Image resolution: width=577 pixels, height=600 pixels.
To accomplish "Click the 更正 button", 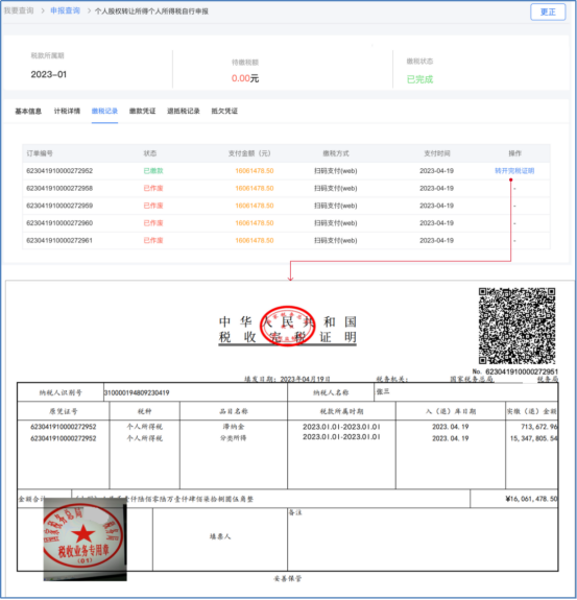I will click(548, 12).
